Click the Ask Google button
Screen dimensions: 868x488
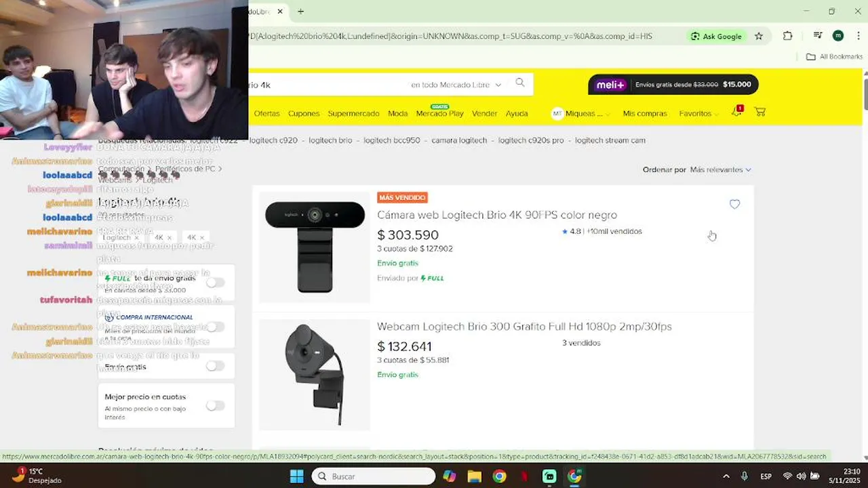click(716, 36)
